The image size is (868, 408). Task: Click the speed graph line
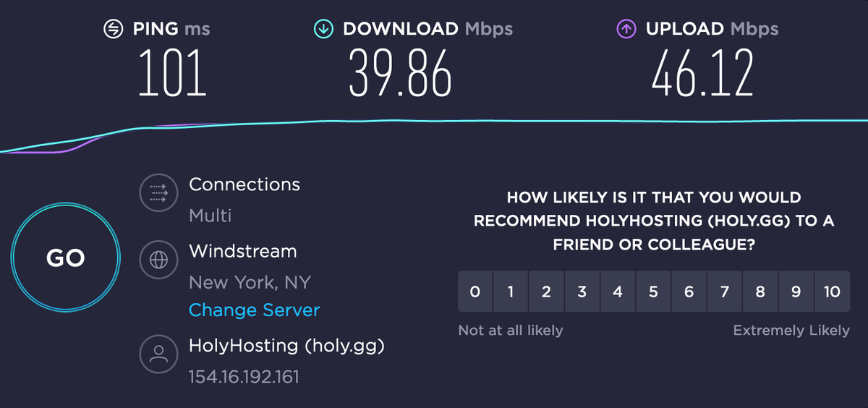(434, 122)
